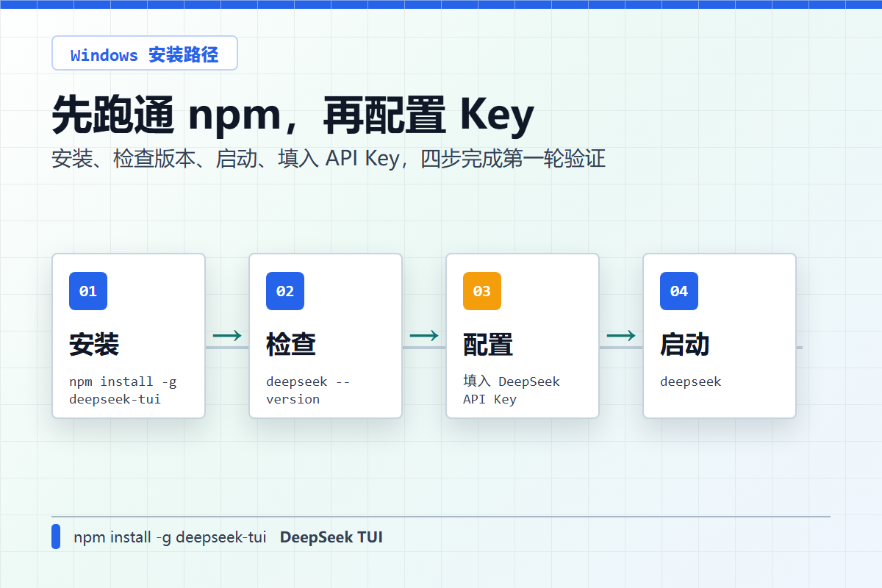
Task: Click the deepseek command in card 04
Action: 691,381
